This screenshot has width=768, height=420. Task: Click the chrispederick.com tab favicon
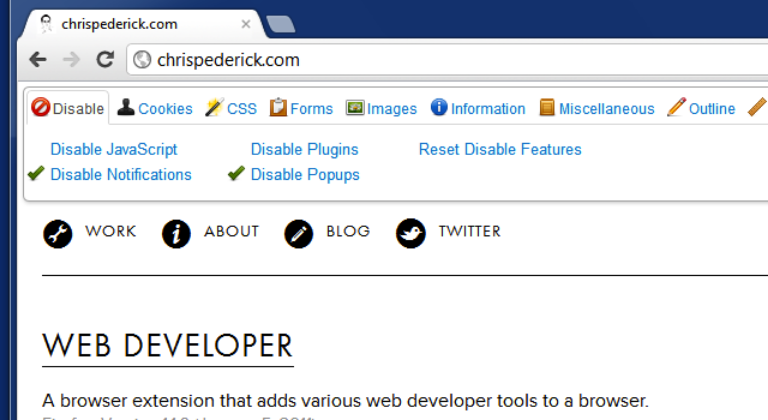tap(47, 24)
